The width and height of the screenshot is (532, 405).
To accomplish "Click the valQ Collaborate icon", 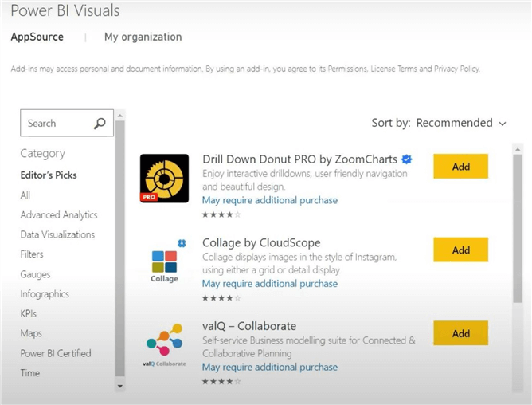I will click(164, 343).
